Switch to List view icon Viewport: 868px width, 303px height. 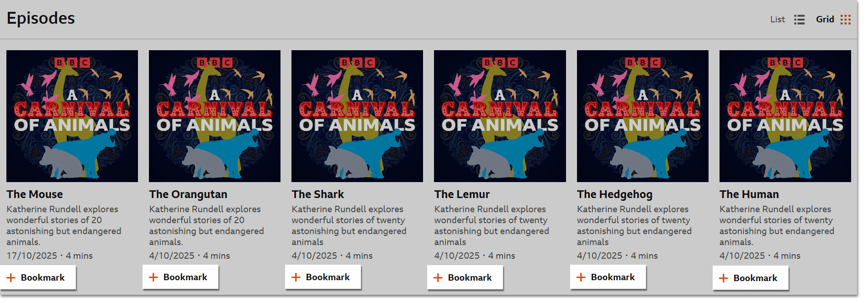[x=799, y=20]
